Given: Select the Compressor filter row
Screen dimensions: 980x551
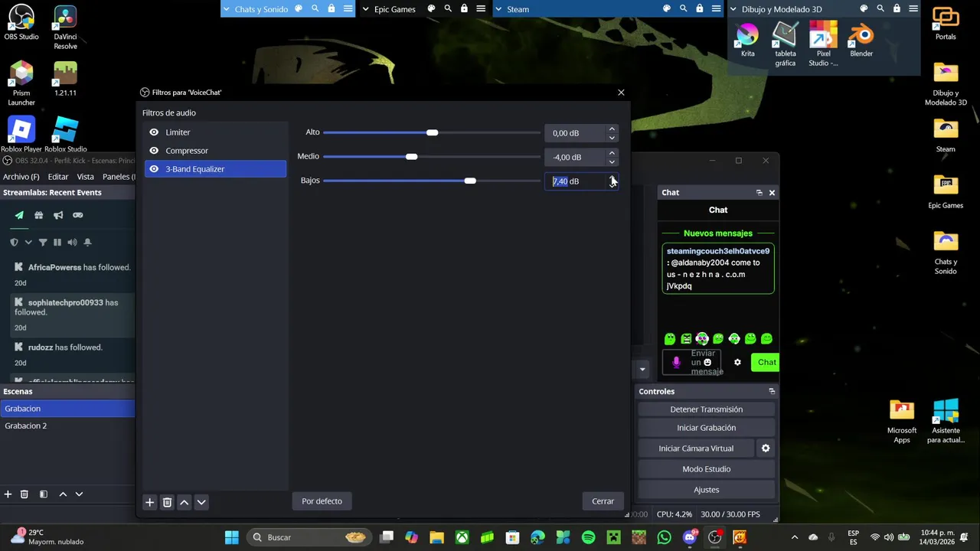Looking at the screenshot, I should pyautogui.click(x=215, y=151).
